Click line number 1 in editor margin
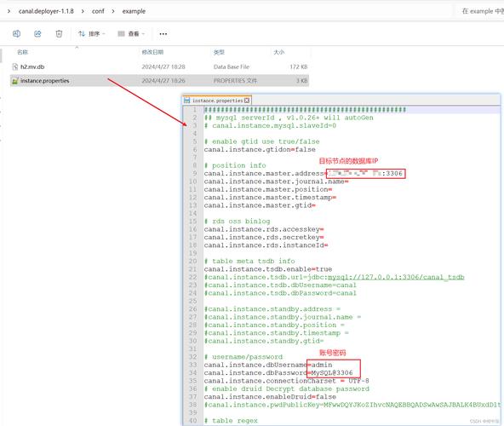The image size is (504, 426). pos(194,110)
